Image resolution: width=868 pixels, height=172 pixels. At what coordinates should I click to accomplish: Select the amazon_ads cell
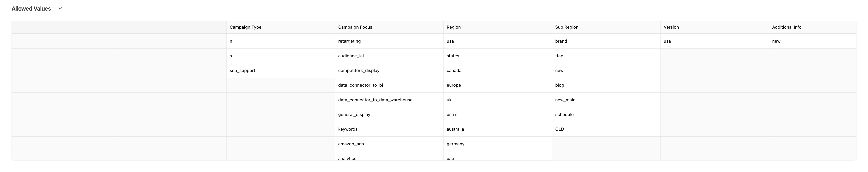[x=351, y=144]
